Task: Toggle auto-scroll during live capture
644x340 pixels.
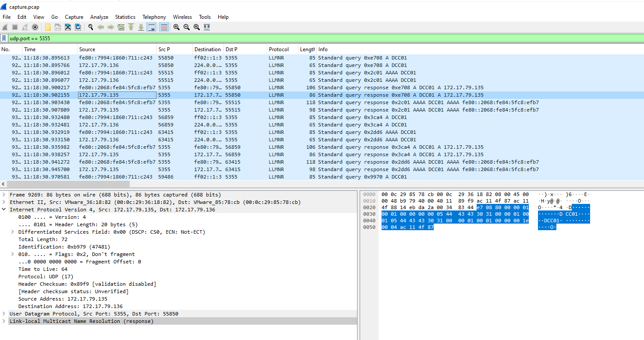Action: (151, 27)
